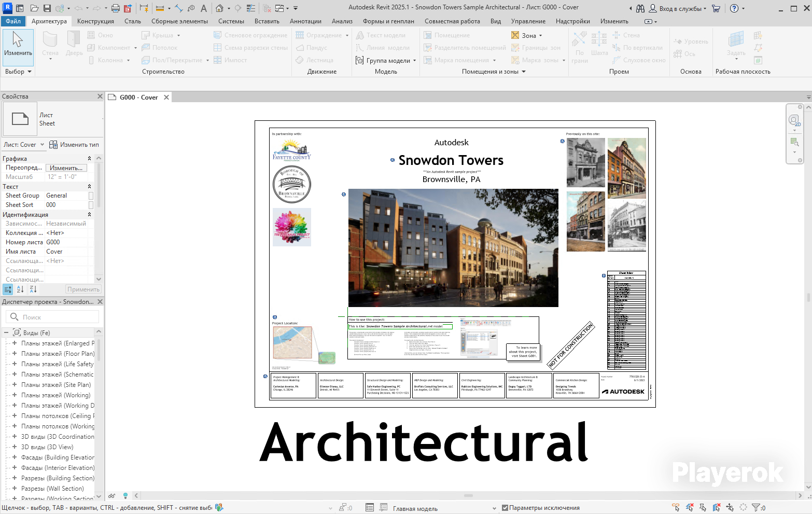Toggle the Параметры исключения checkbox
Screen dimensions: 812x514
(505, 508)
